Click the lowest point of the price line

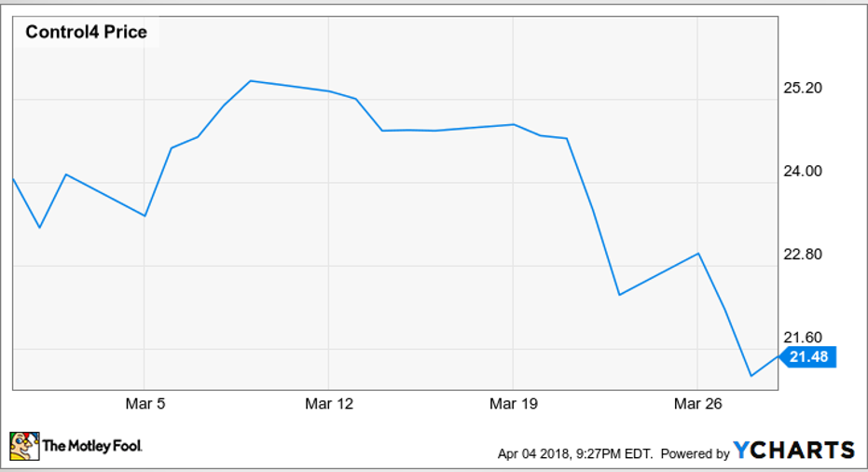coord(751,376)
